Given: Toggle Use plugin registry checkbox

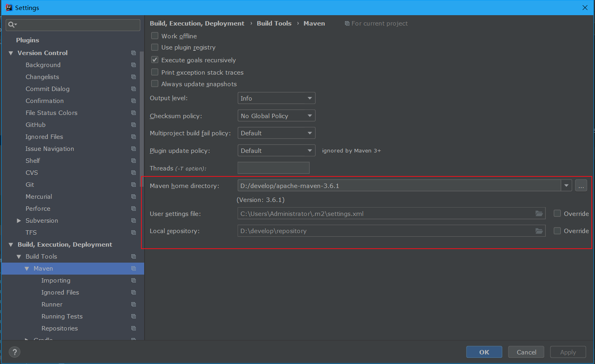Looking at the screenshot, I should click(x=155, y=47).
